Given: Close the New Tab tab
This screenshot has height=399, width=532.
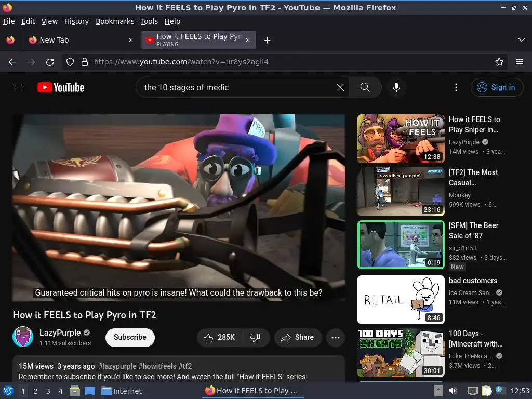Looking at the screenshot, I should pyautogui.click(x=130, y=40).
